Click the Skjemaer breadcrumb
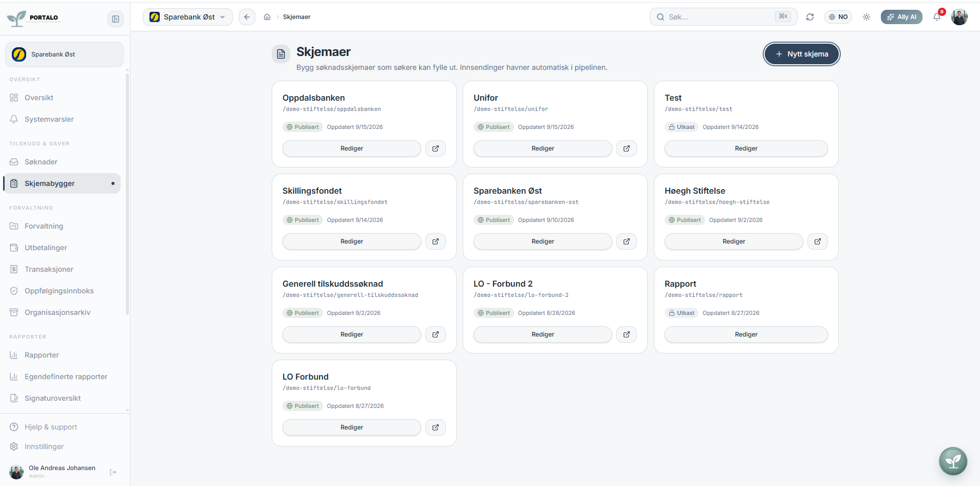This screenshot has width=980, height=486. coord(297,17)
